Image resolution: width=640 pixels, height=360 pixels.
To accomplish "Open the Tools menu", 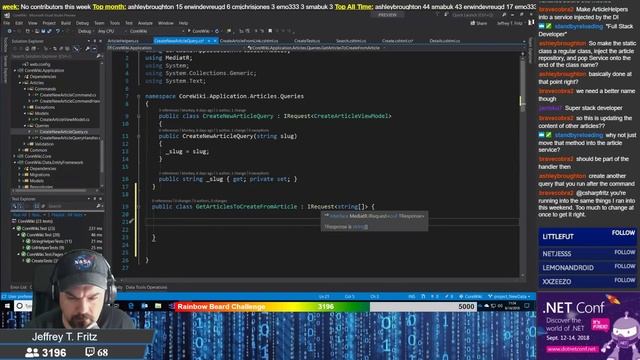I will point(115,23).
